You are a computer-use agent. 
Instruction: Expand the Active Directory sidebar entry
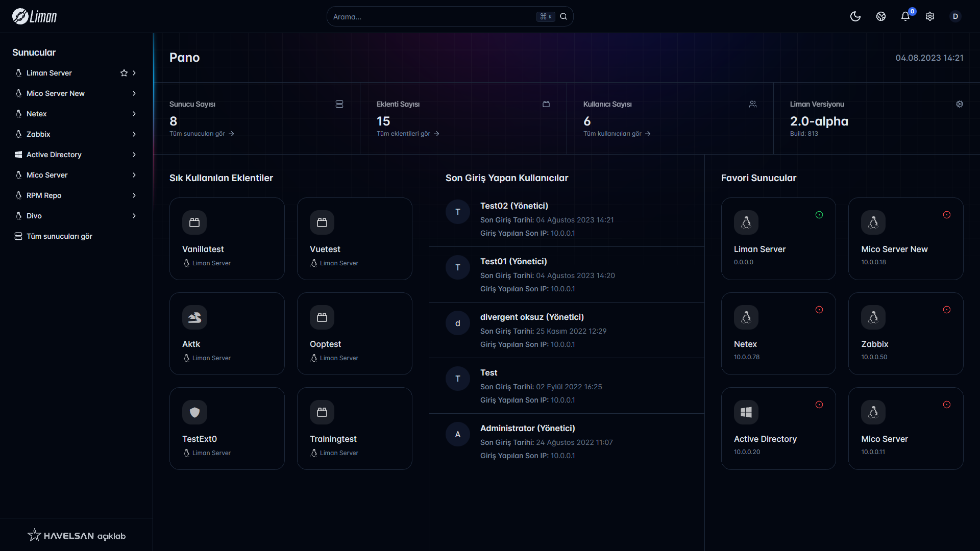(x=133, y=154)
